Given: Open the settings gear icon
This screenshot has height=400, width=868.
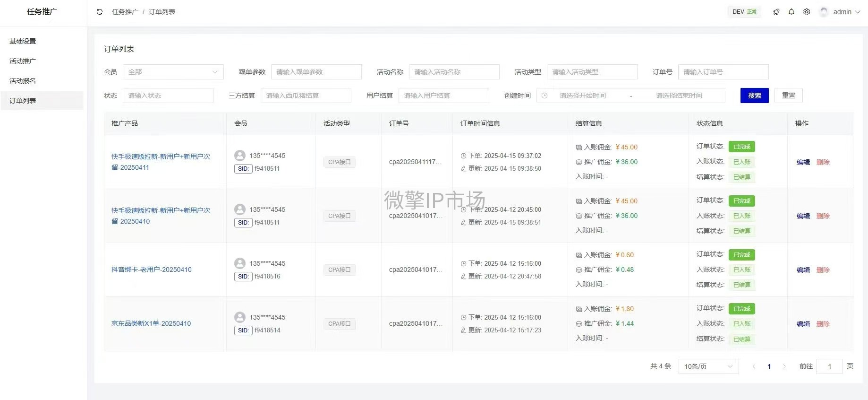Looking at the screenshot, I should [807, 12].
